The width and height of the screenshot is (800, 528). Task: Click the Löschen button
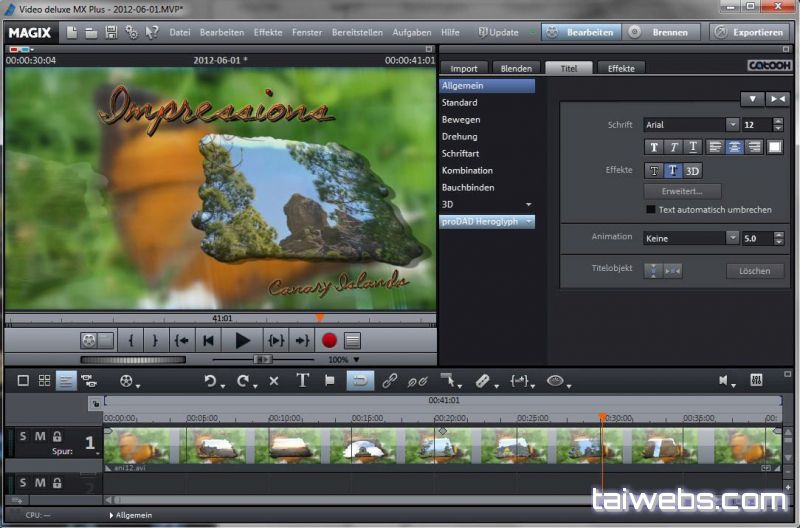[755, 271]
